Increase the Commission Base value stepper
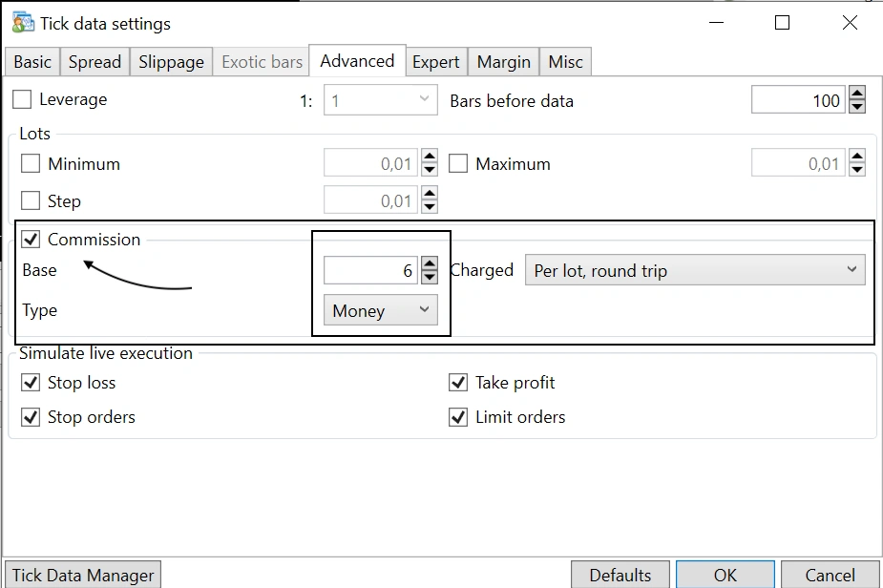This screenshot has width=883, height=588. [429, 263]
